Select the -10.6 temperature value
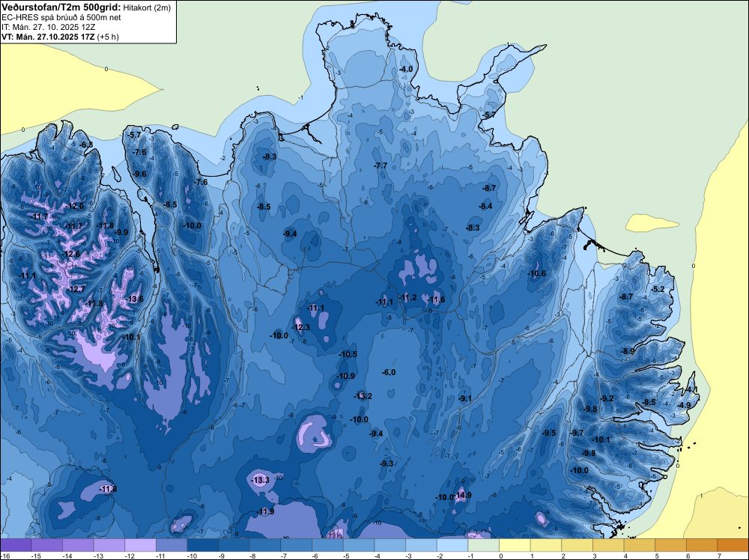Screen dimensions: 749x560 (x=536, y=273)
